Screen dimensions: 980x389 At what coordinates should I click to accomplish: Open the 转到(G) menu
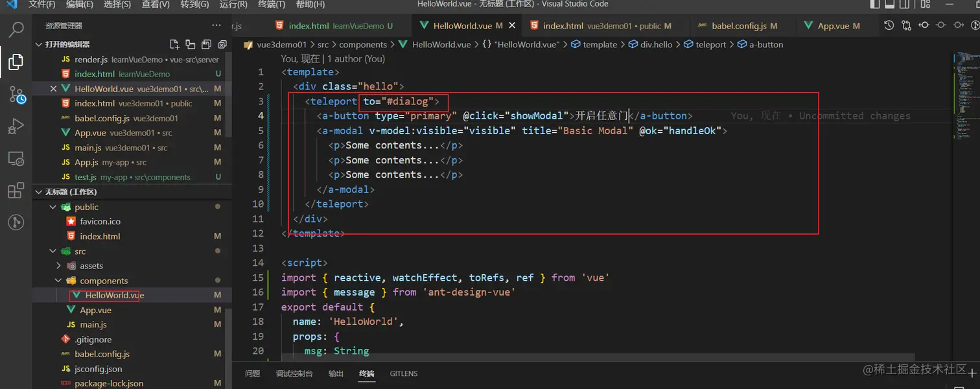click(x=194, y=4)
